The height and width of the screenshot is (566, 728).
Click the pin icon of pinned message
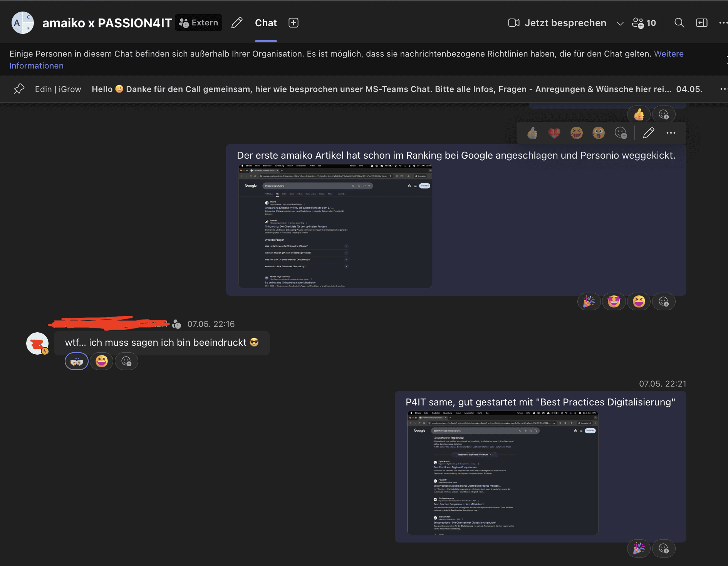coord(19,89)
